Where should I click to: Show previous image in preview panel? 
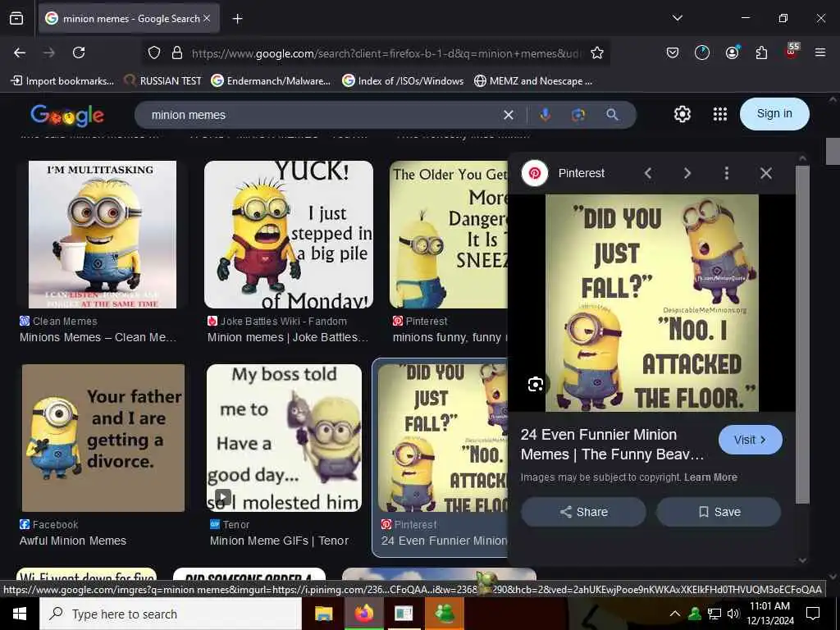pos(648,173)
